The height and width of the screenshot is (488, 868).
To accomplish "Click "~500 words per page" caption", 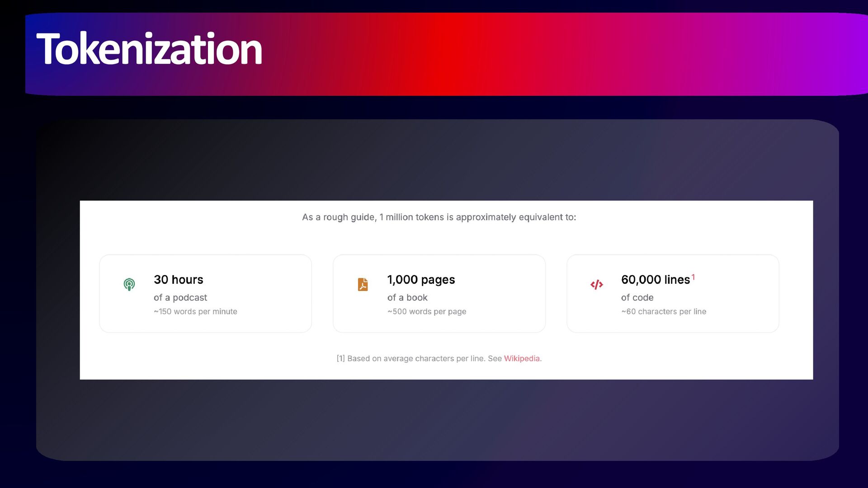I will click(x=426, y=311).
